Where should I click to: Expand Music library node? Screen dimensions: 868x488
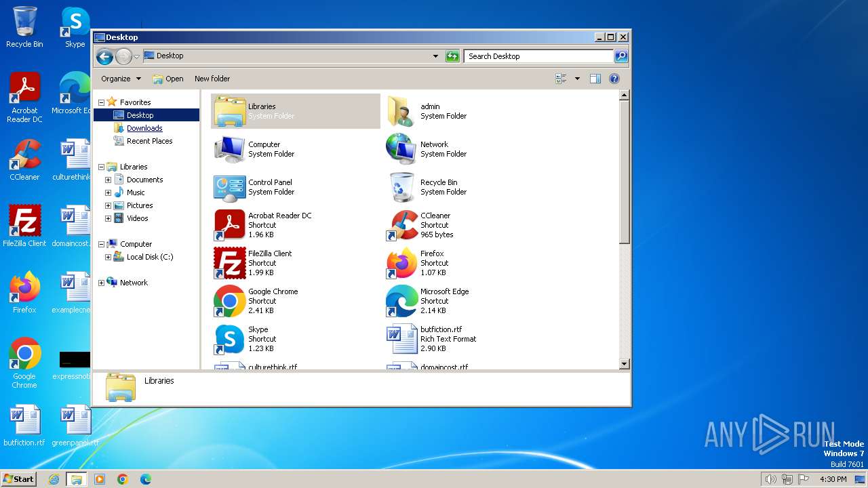(108, 192)
